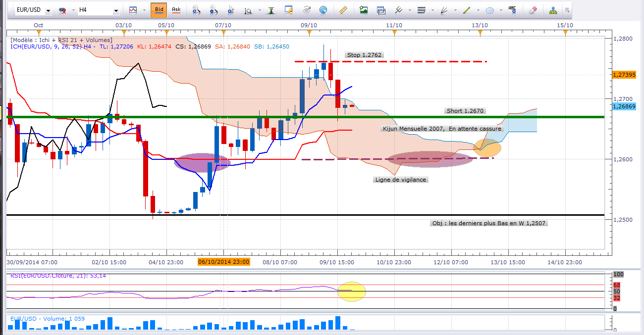The image size is (644, 335).
Task: Click the green hierarchy tree icon
Action: 553,10
